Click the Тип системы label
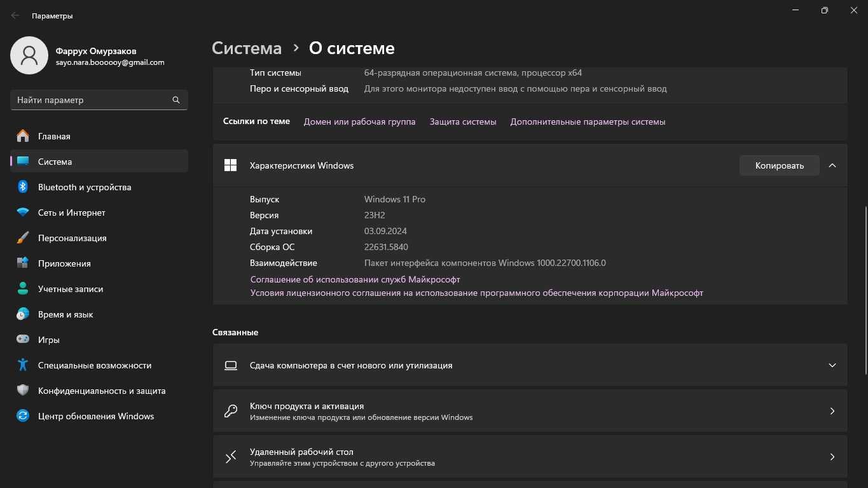Viewport: 868px width, 488px height. click(x=275, y=73)
